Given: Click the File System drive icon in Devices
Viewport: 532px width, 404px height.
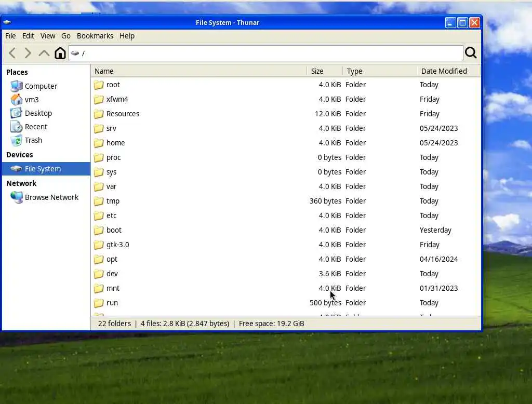Looking at the screenshot, I should [x=16, y=169].
